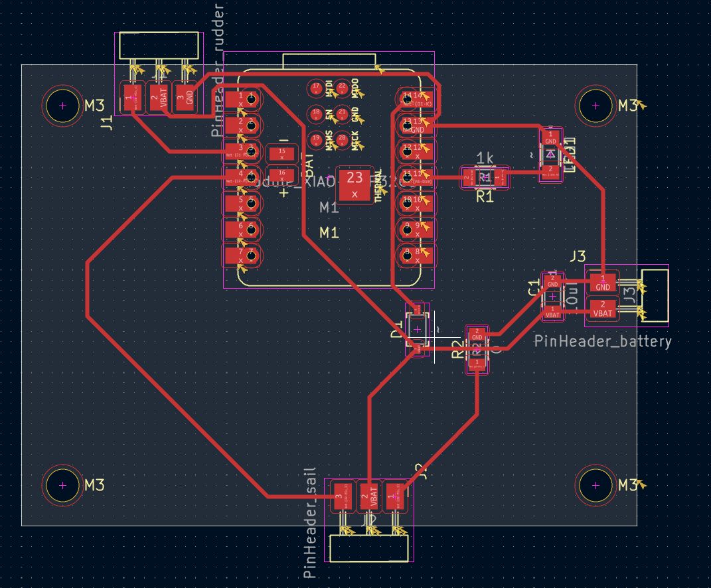The width and height of the screenshot is (711, 588).
Task: Click test pad 22 near MTDO
Action: coord(342,88)
